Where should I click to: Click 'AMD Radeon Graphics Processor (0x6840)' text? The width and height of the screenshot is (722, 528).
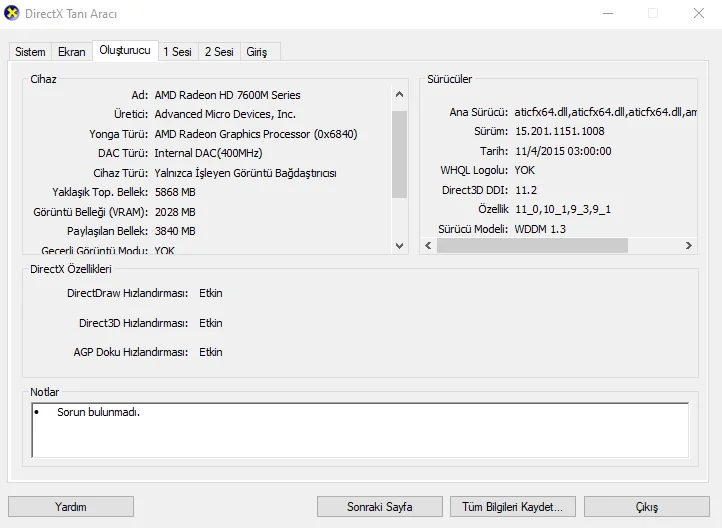[x=256, y=134]
